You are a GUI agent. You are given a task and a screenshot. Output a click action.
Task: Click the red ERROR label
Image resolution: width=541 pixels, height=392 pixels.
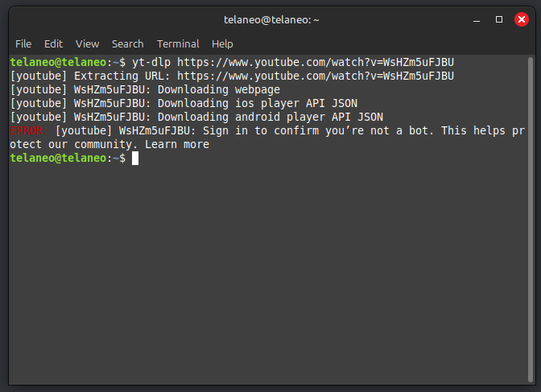point(29,130)
